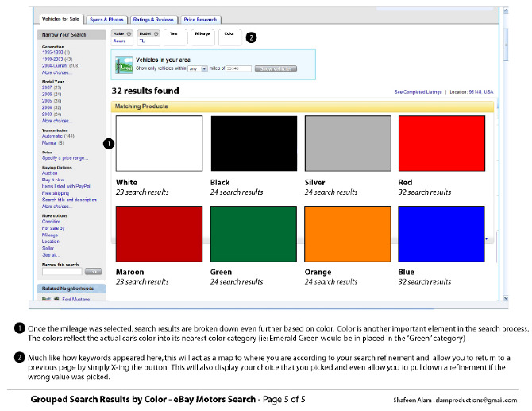Filter by Manual transmission

coord(49,142)
